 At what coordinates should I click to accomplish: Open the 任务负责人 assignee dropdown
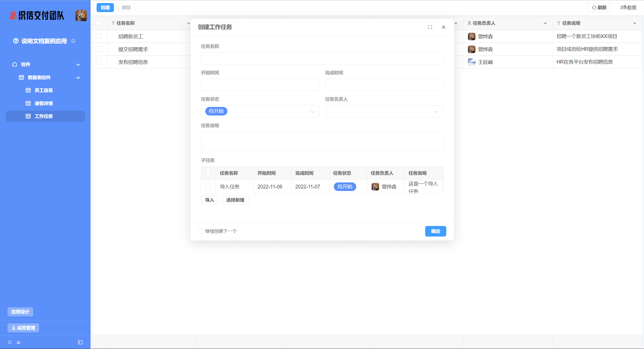pos(384,111)
